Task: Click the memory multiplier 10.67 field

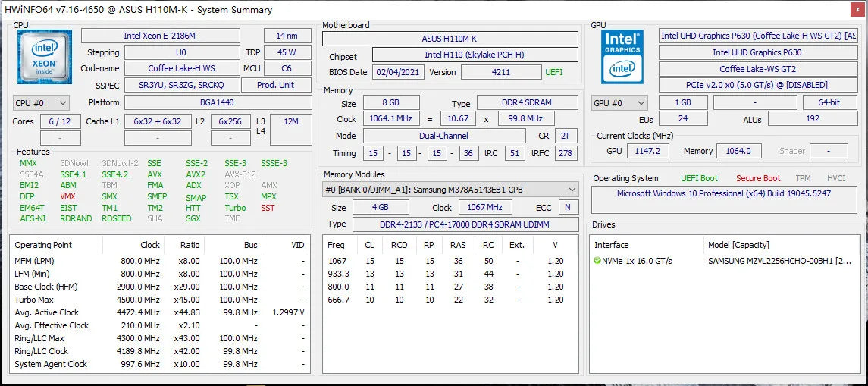Action: (458, 118)
